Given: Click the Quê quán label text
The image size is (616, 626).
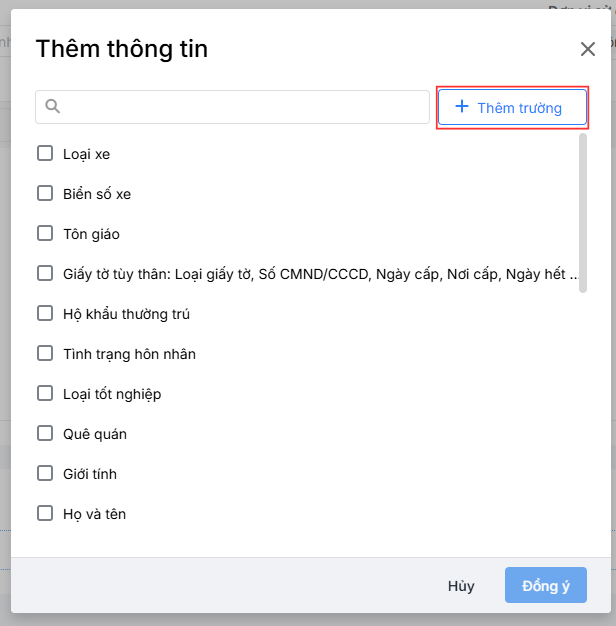Looking at the screenshot, I should coord(95,434).
